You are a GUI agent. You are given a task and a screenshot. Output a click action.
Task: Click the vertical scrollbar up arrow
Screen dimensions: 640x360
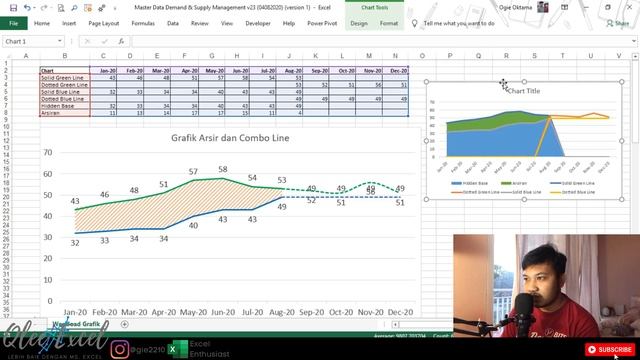[x=635, y=56]
